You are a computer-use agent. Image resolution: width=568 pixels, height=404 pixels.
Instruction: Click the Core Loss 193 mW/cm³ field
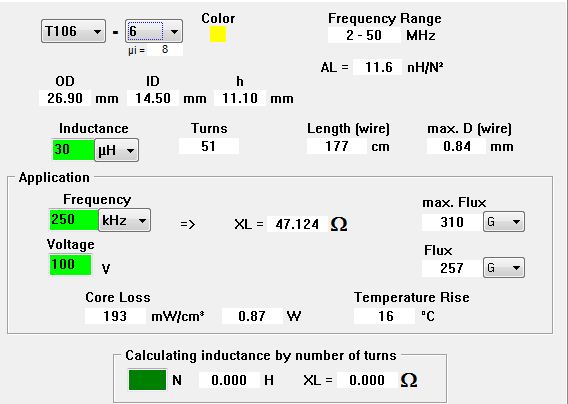coord(115,316)
